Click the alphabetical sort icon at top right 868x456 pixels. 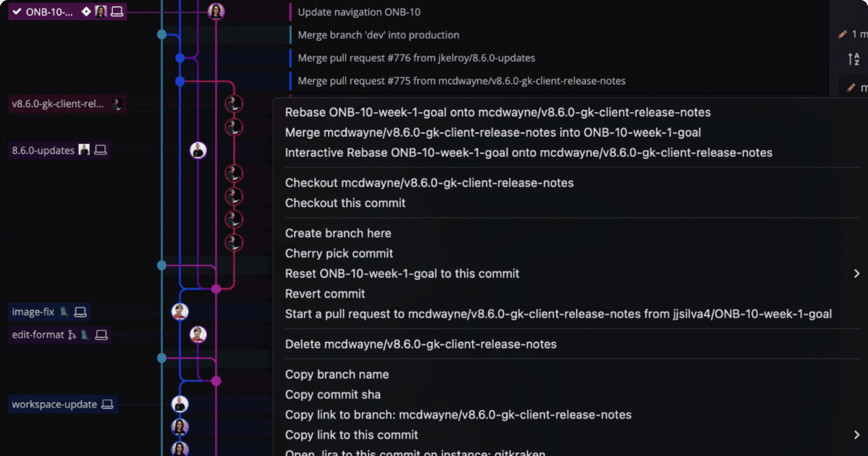point(852,58)
